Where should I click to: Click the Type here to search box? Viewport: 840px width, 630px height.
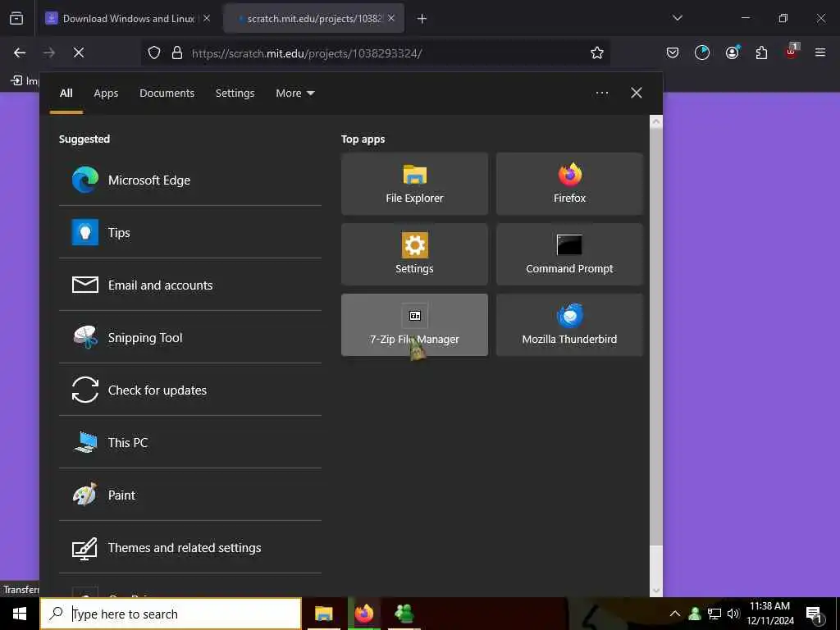click(171, 614)
